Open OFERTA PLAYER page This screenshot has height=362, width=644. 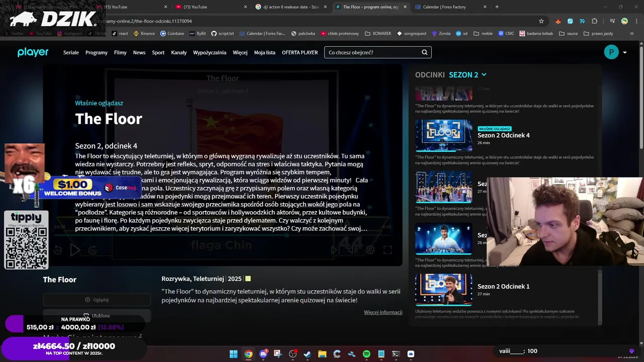[300, 52]
